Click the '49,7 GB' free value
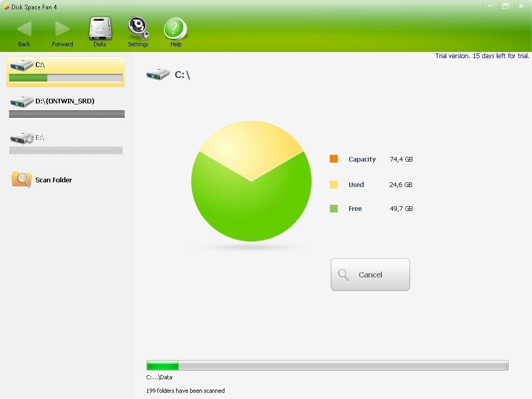Viewport: 532px width, 399px height. (x=401, y=208)
